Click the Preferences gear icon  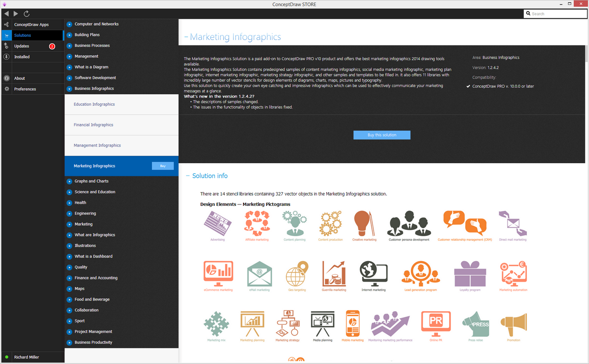click(x=6, y=89)
